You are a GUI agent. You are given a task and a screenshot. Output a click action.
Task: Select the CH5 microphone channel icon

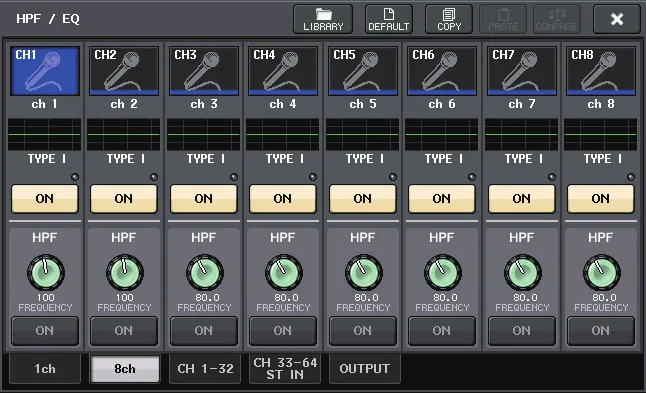363,71
